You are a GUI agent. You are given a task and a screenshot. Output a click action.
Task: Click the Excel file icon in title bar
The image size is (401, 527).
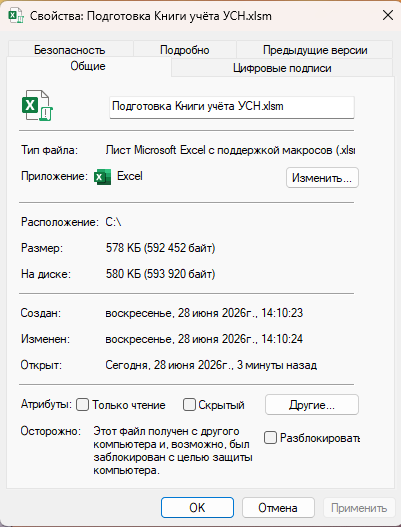point(16,16)
